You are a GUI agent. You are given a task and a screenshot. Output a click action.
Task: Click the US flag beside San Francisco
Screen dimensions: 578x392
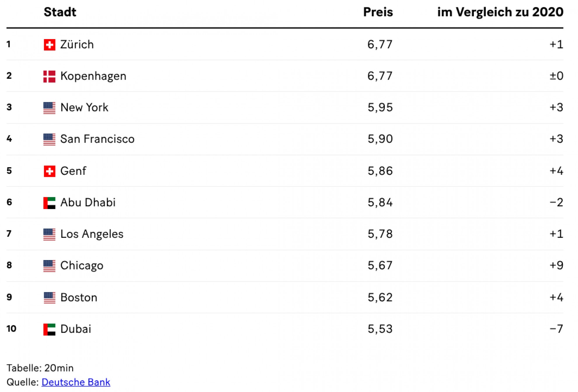(49, 140)
